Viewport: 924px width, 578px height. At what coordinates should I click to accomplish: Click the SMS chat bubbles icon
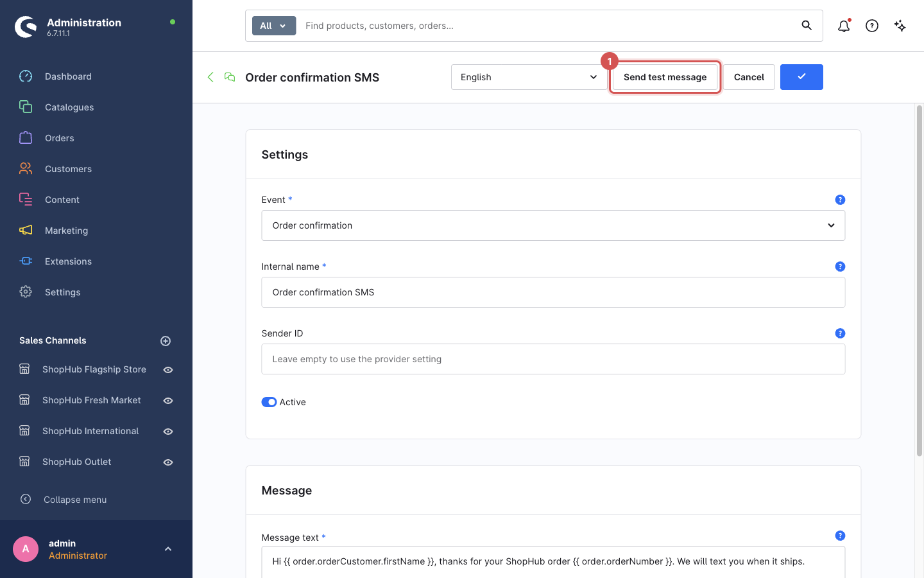point(230,77)
